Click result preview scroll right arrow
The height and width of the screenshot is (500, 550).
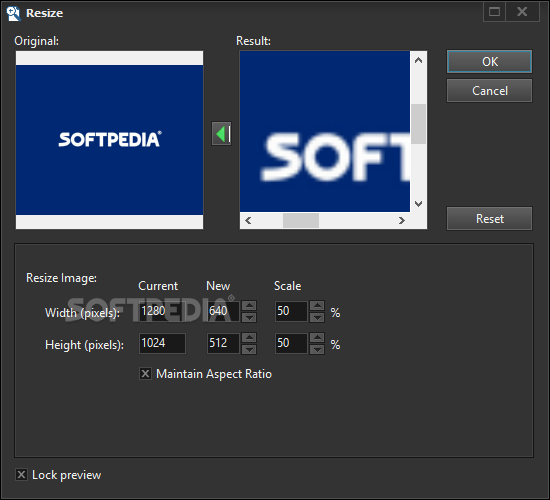click(402, 220)
